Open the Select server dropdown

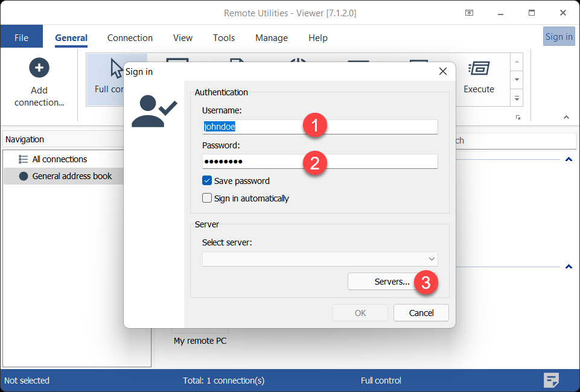[x=319, y=259]
